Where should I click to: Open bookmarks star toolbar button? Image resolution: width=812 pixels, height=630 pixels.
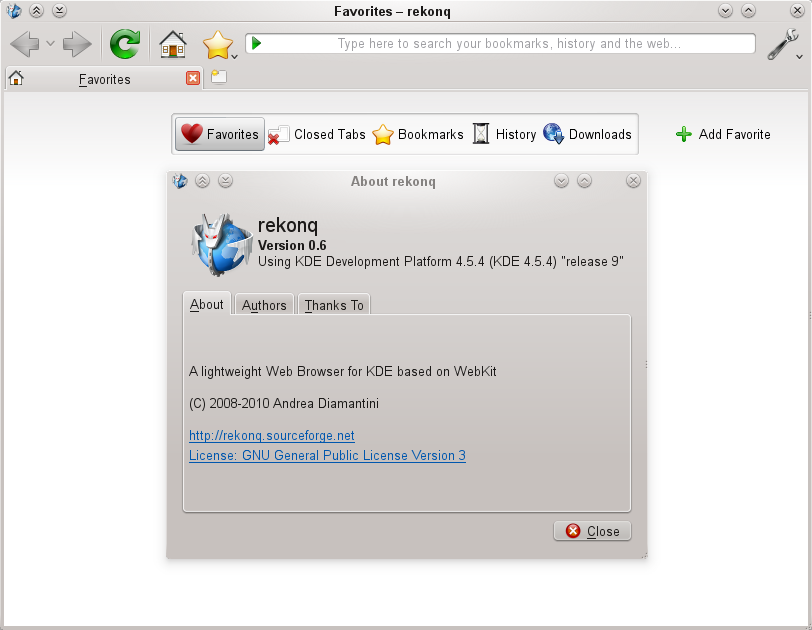click(x=218, y=45)
